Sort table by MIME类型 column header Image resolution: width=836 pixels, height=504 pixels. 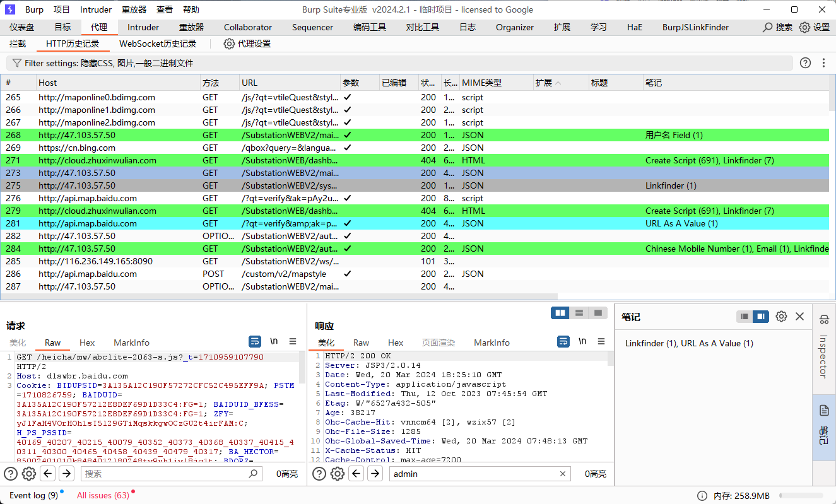click(496, 83)
